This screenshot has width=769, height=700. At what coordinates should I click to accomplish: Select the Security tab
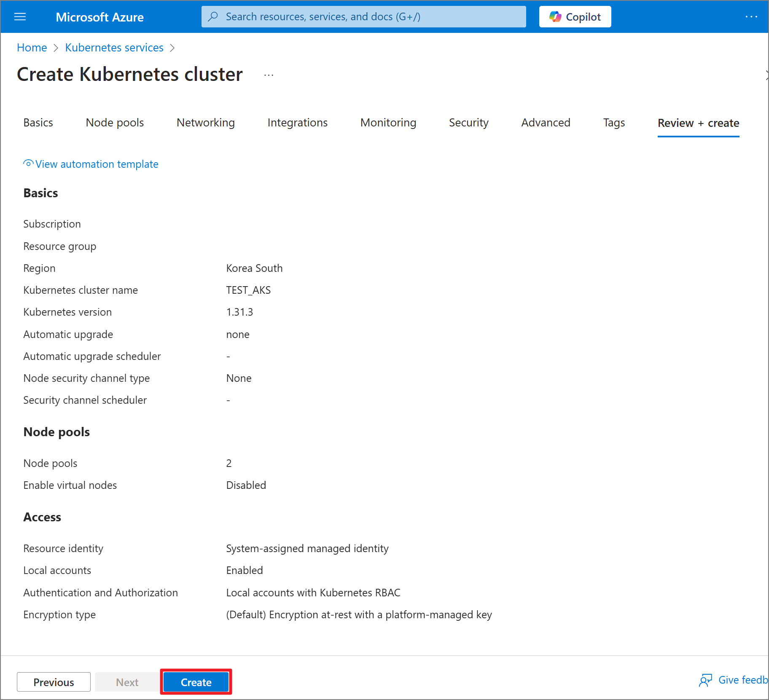(469, 123)
